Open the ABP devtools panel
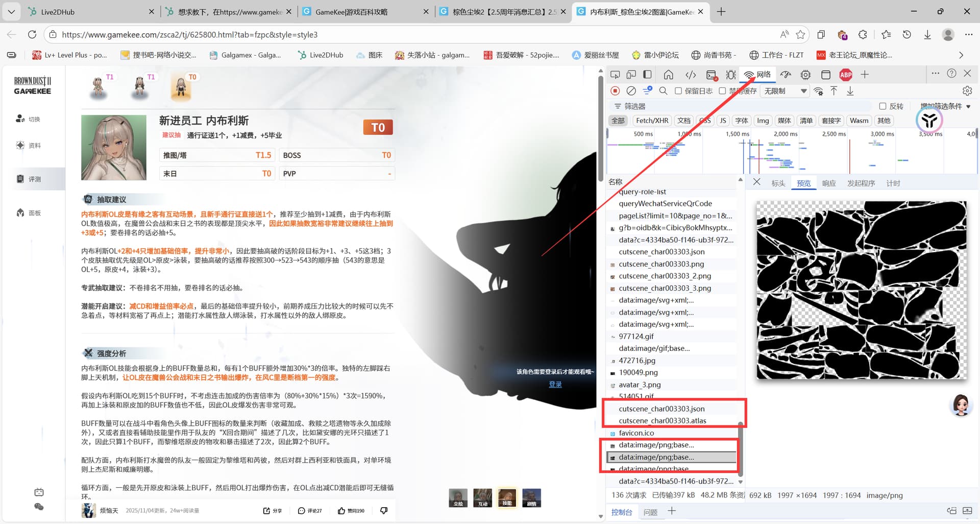This screenshot has width=980, height=524. [845, 75]
